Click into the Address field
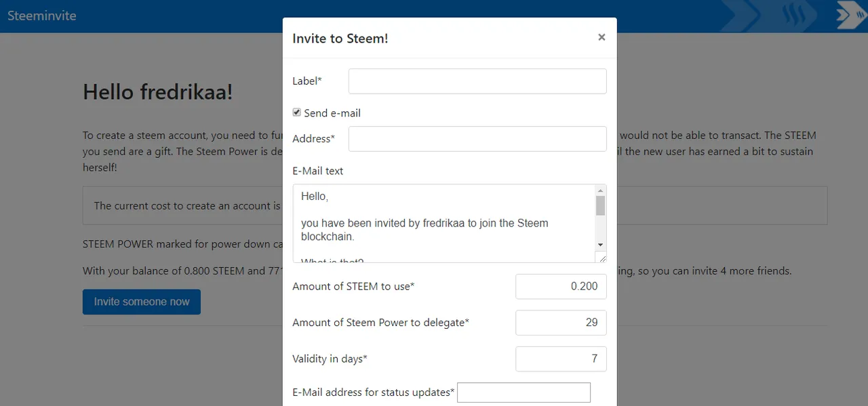This screenshot has height=406, width=868. 477,139
